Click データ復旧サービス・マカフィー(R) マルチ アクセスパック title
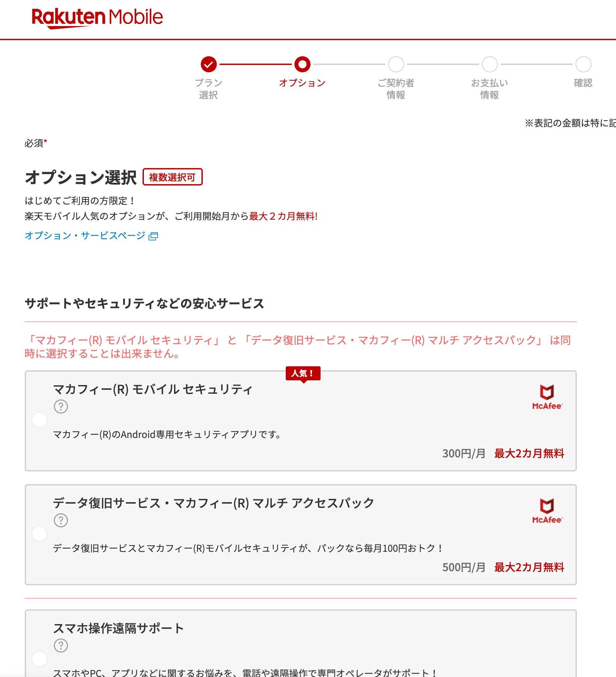The width and height of the screenshot is (616, 677). coord(213,503)
